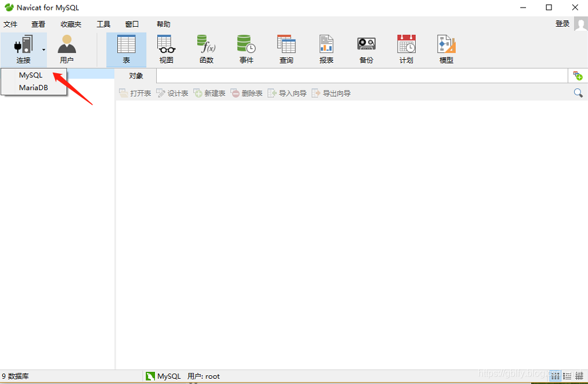Open the Window (窗口) menu
This screenshot has width=588, height=384.
pos(132,24)
